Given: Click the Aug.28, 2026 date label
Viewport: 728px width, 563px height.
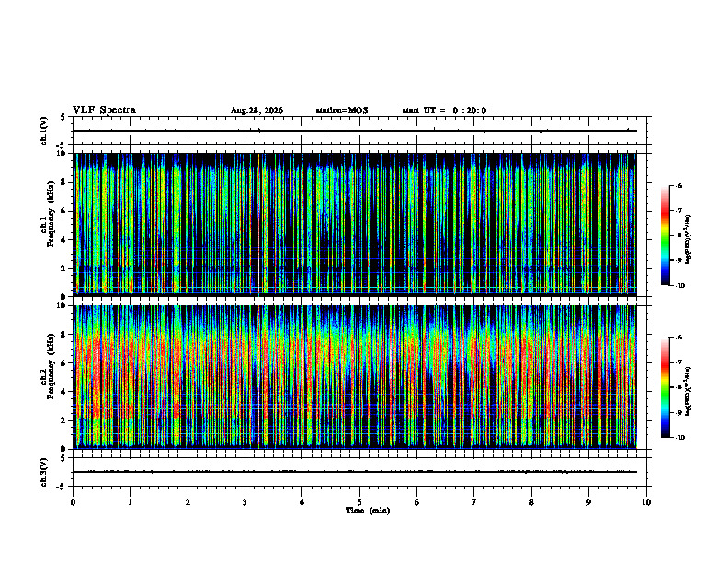Looking at the screenshot, I should coord(256,110).
